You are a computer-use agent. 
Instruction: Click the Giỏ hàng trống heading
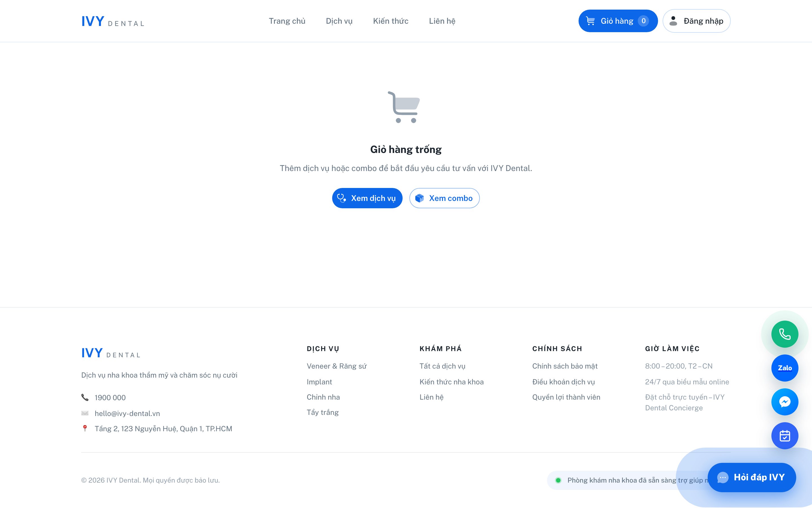(x=406, y=150)
